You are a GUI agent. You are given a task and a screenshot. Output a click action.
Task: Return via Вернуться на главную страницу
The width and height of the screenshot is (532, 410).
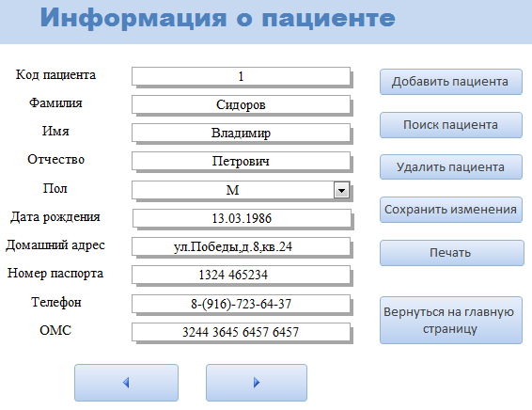(450, 320)
